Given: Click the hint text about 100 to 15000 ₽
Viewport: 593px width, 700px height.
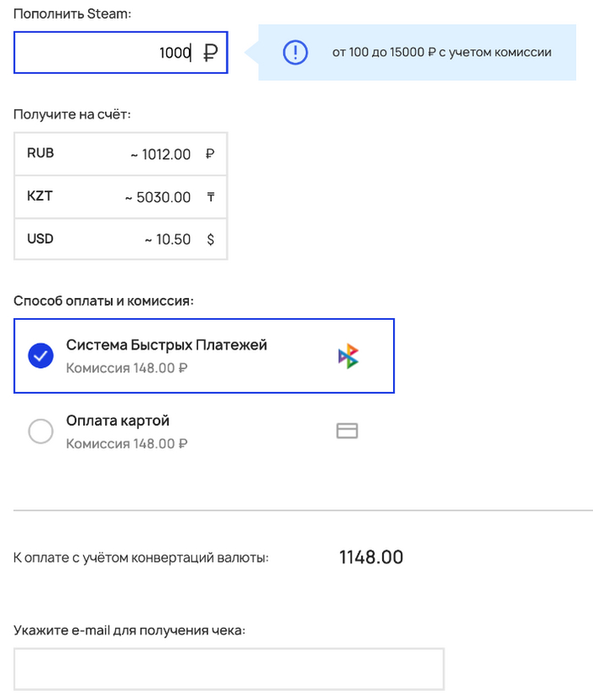Looking at the screenshot, I should pos(441,52).
